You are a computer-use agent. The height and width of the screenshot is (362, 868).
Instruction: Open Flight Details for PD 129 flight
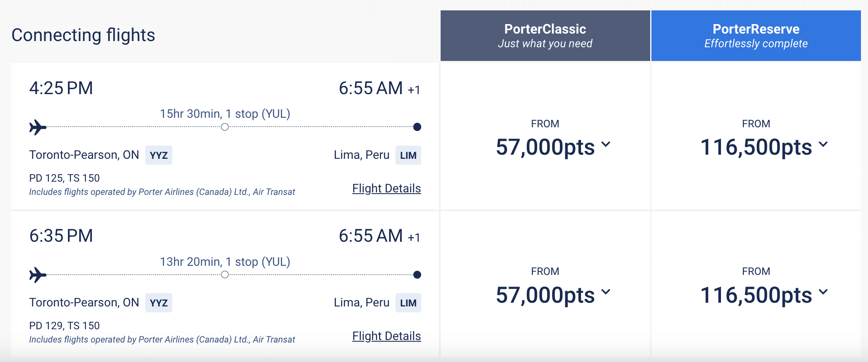pos(386,336)
